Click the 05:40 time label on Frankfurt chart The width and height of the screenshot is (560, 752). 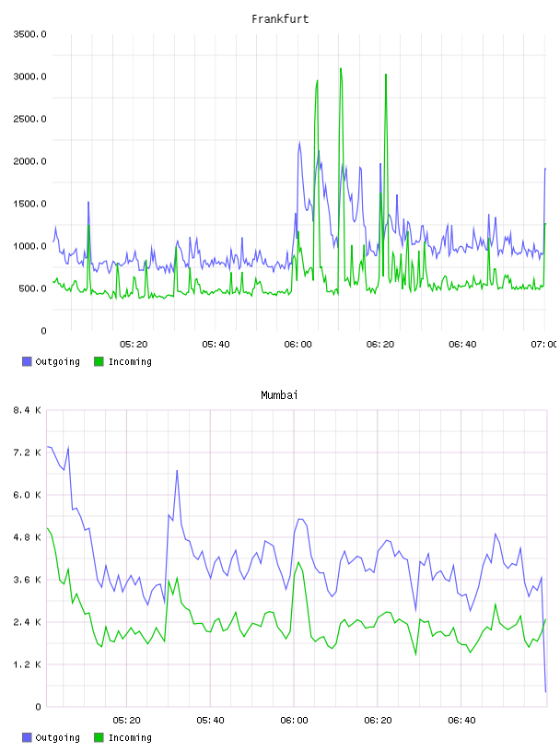[x=216, y=345]
